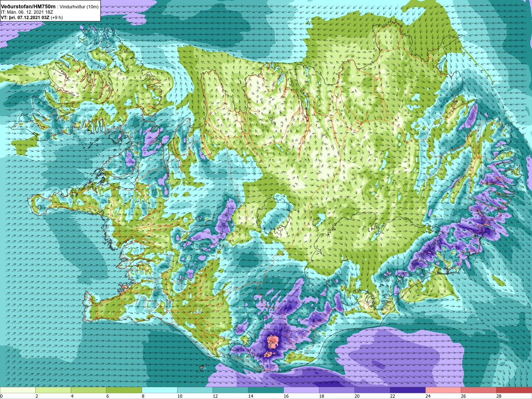Click the 'IT: Mán. 06. 12. 2021 18Z' line

(x=27, y=12)
